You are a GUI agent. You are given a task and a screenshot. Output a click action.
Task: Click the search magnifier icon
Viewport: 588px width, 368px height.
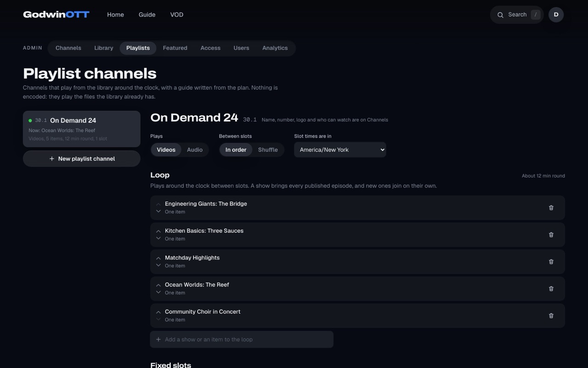coord(500,15)
